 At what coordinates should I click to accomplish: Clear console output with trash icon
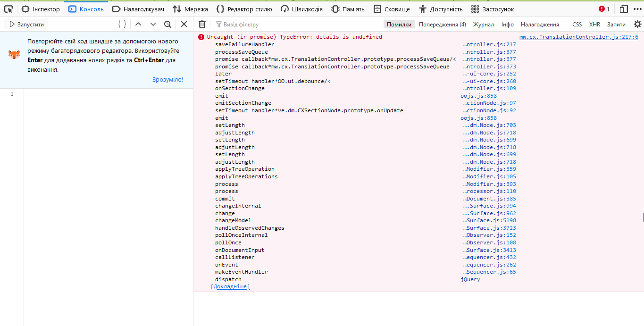coord(202,24)
